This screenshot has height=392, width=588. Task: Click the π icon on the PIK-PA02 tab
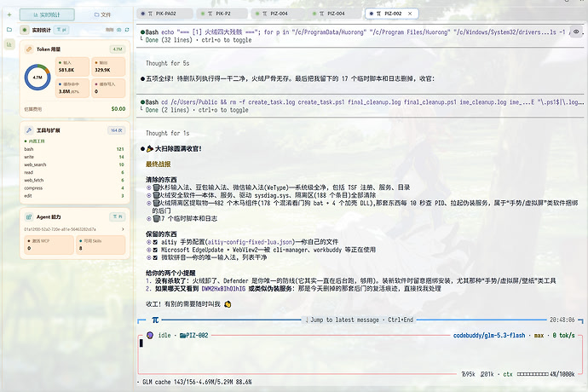(x=150, y=14)
